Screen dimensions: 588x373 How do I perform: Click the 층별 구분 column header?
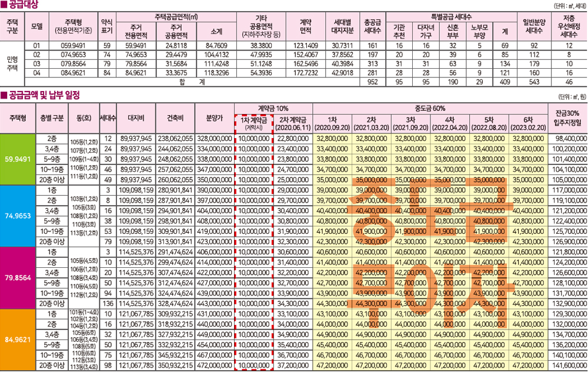pyautogui.click(x=52, y=118)
